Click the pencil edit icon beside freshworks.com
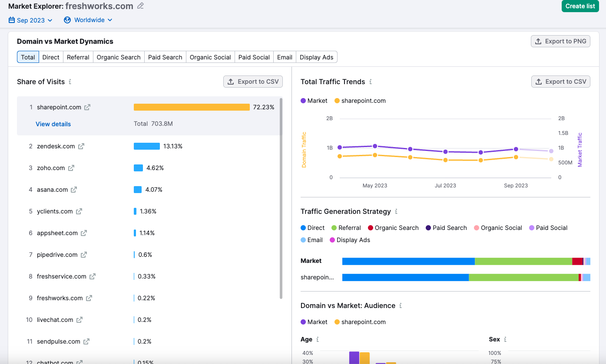The image size is (606, 364). click(140, 6)
